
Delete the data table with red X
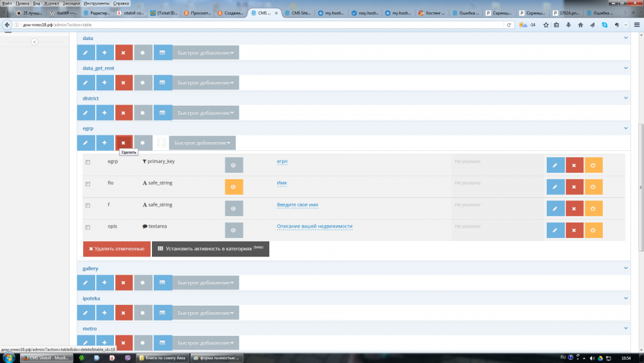coord(124,53)
